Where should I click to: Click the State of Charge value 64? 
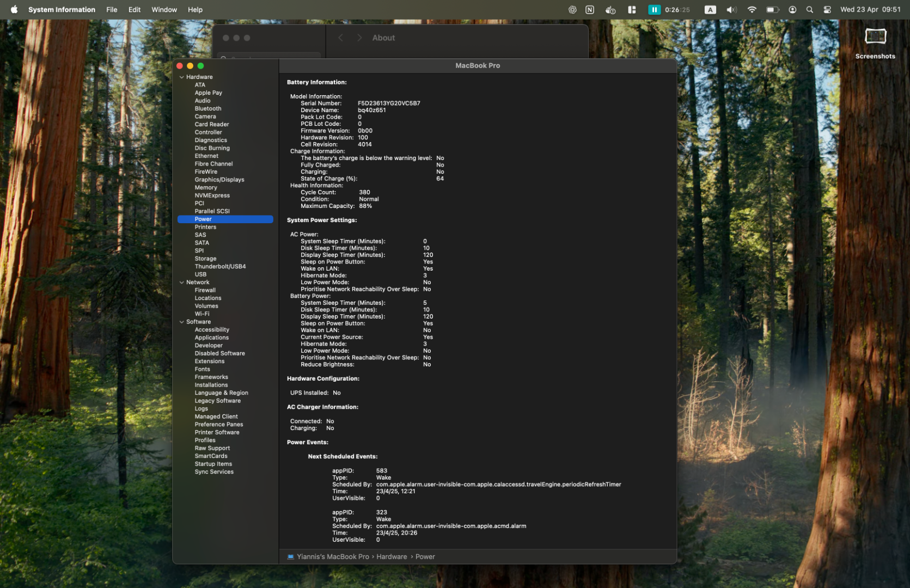tap(439, 179)
